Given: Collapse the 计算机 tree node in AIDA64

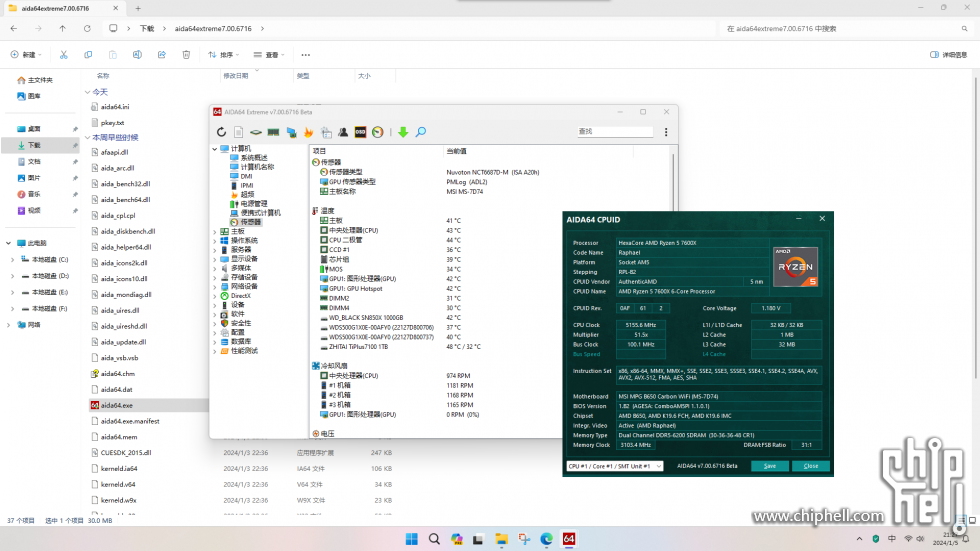Looking at the screenshot, I should 214,149.
